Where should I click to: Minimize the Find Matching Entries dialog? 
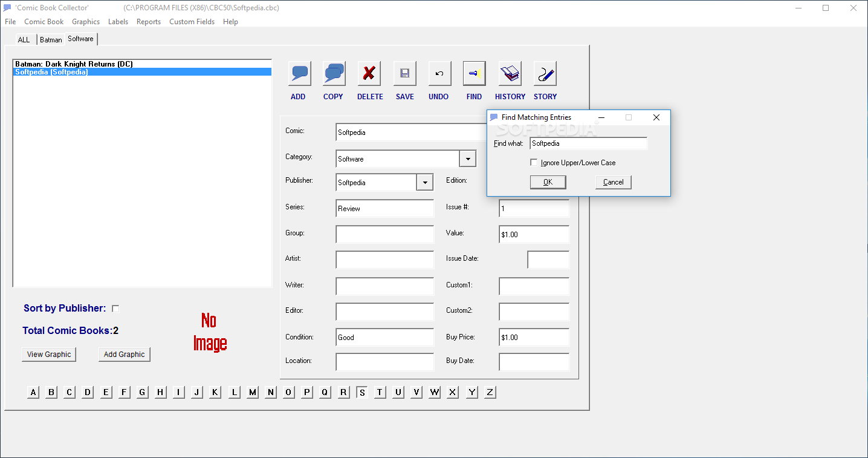click(x=601, y=117)
